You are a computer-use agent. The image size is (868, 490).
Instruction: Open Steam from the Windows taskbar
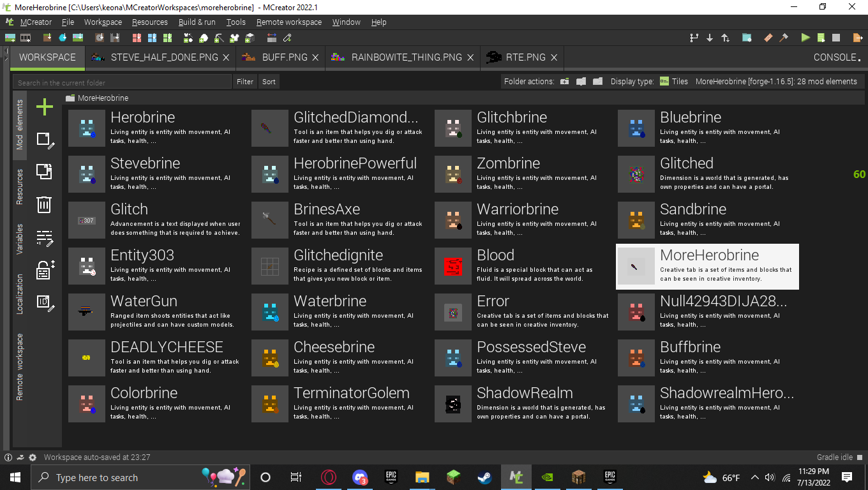(485, 477)
